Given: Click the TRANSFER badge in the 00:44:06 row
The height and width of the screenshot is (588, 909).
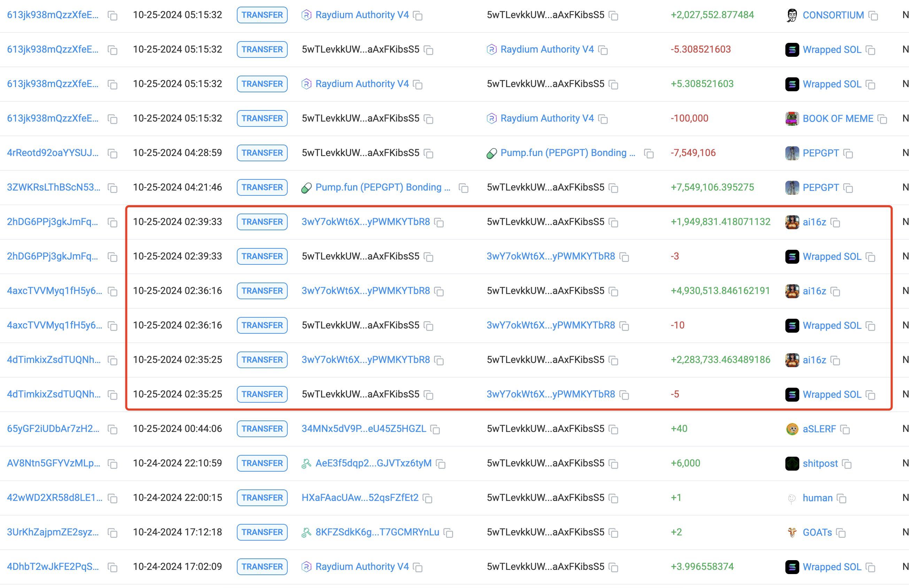Looking at the screenshot, I should click(262, 429).
